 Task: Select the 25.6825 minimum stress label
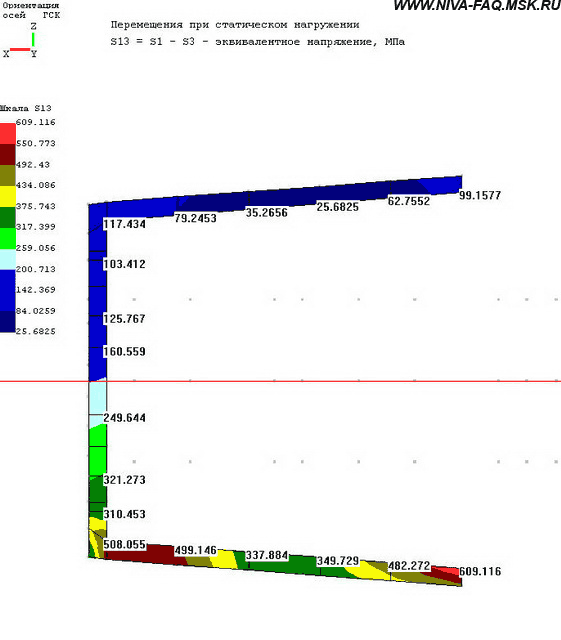point(338,207)
